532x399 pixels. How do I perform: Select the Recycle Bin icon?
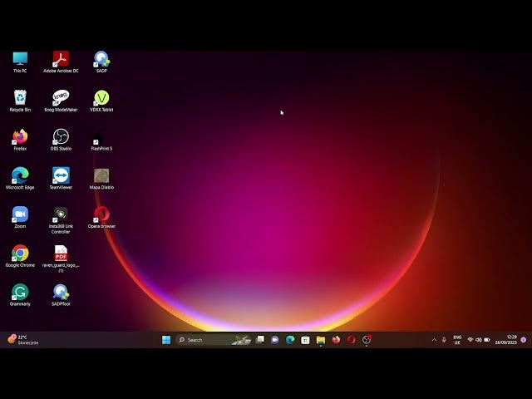pos(20,101)
